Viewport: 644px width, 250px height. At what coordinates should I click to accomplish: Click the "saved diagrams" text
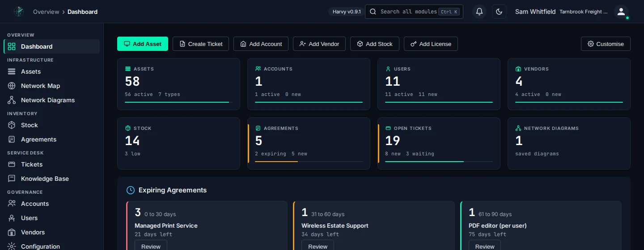pyautogui.click(x=537, y=154)
